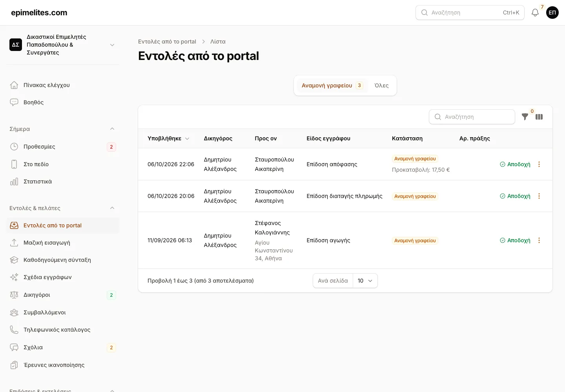Select the Αναμονή γραφείου tab

pos(332,85)
